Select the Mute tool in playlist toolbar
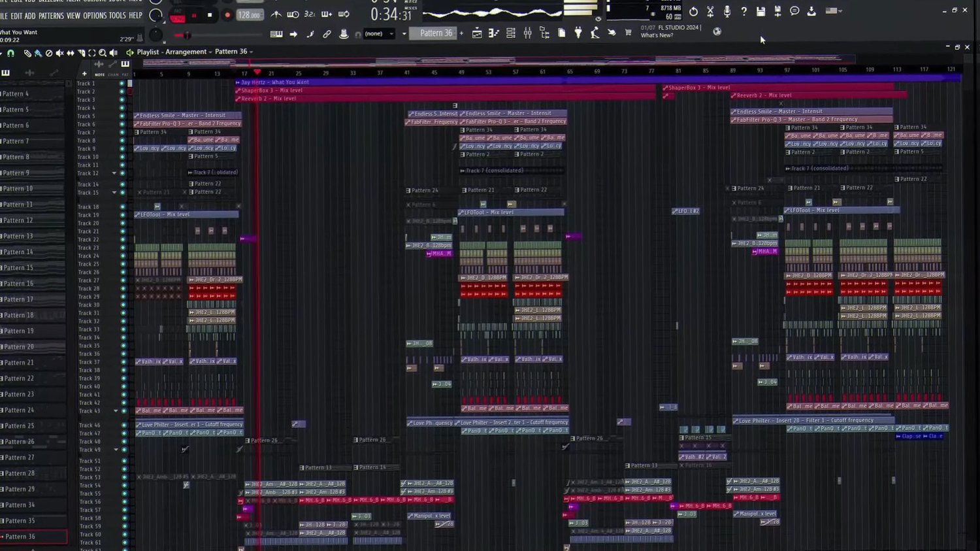The width and height of the screenshot is (980, 551). tap(59, 53)
